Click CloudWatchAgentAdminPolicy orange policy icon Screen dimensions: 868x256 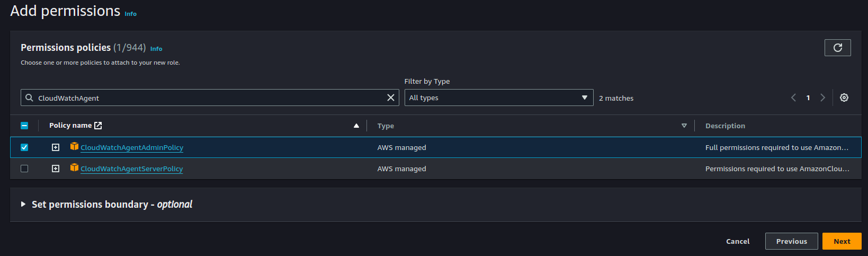pos(74,146)
